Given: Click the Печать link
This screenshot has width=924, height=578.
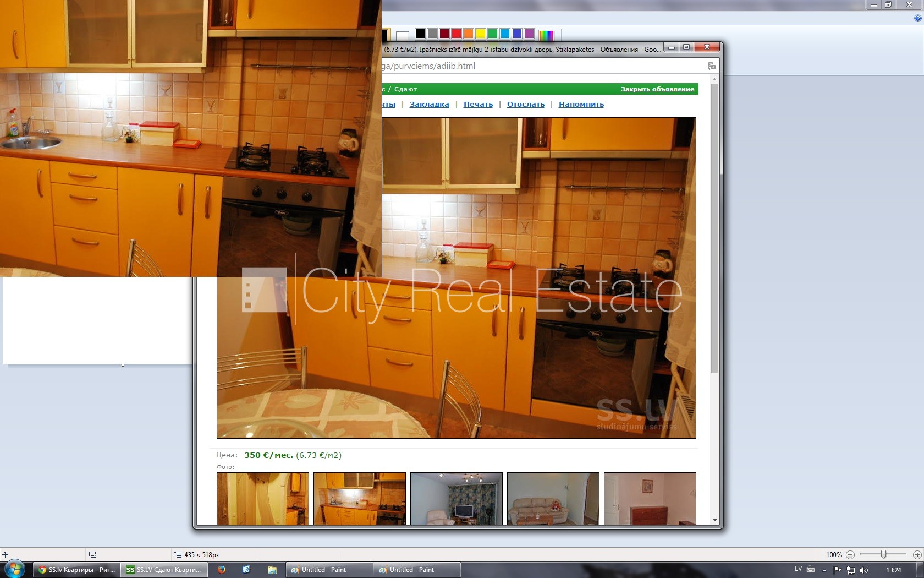Looking at the screenshot, I should [478, 105].
